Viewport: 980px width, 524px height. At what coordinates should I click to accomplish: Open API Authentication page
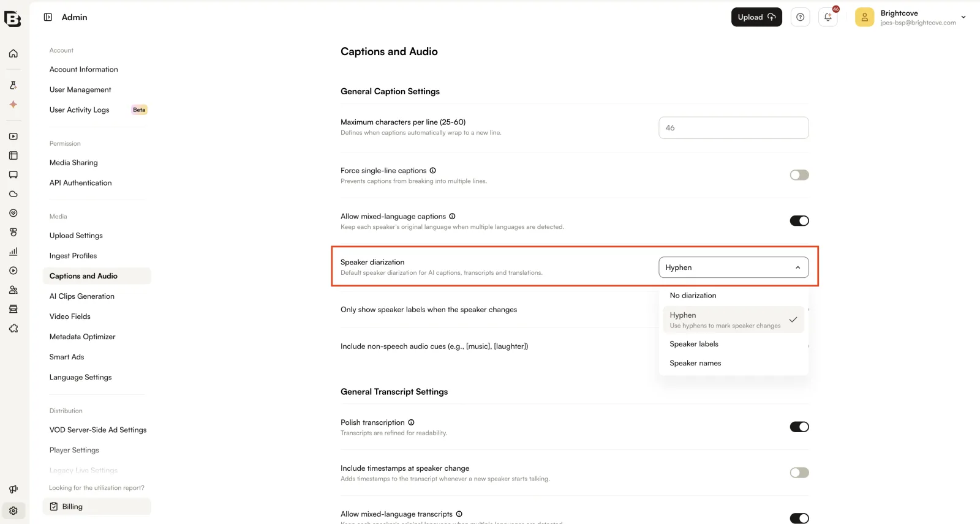pyautogui.click(x=81, y=183)
